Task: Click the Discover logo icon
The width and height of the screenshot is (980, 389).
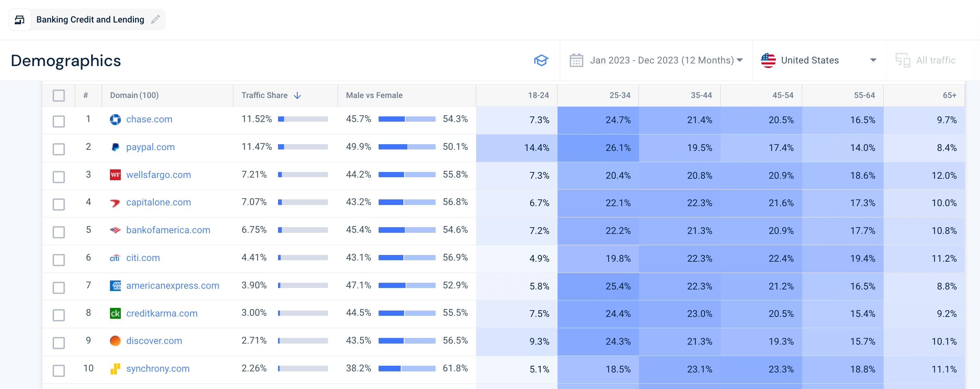Action: (115, 341)
